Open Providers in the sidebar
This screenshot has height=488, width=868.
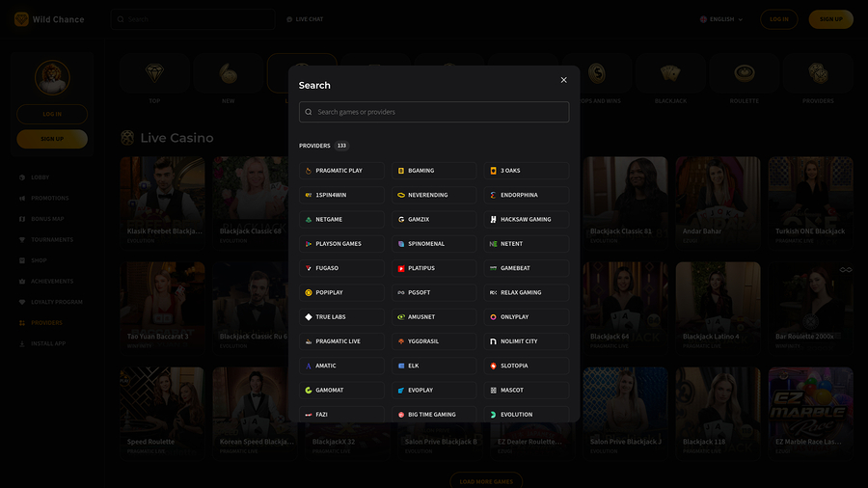[x=41, y=322]
